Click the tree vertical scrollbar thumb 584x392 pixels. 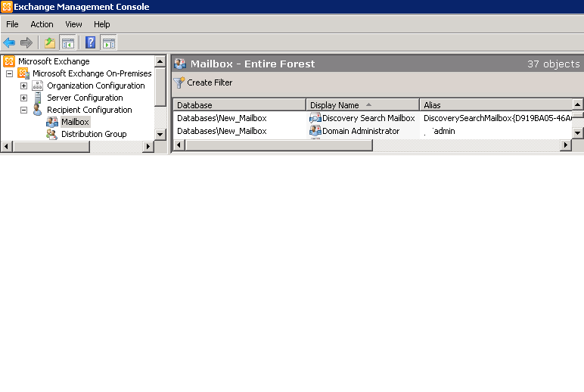click(x=160, y=86)
